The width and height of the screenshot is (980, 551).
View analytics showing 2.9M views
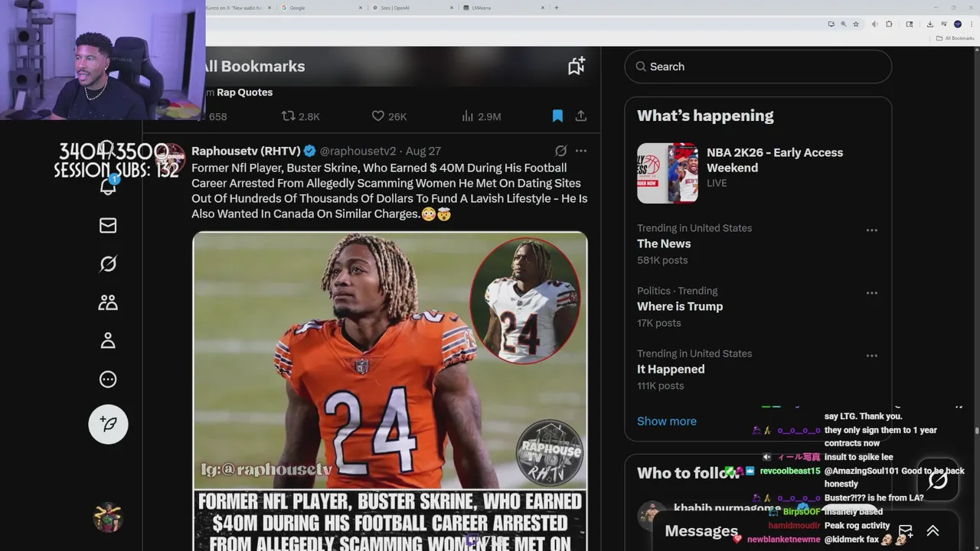click(481, 116)
